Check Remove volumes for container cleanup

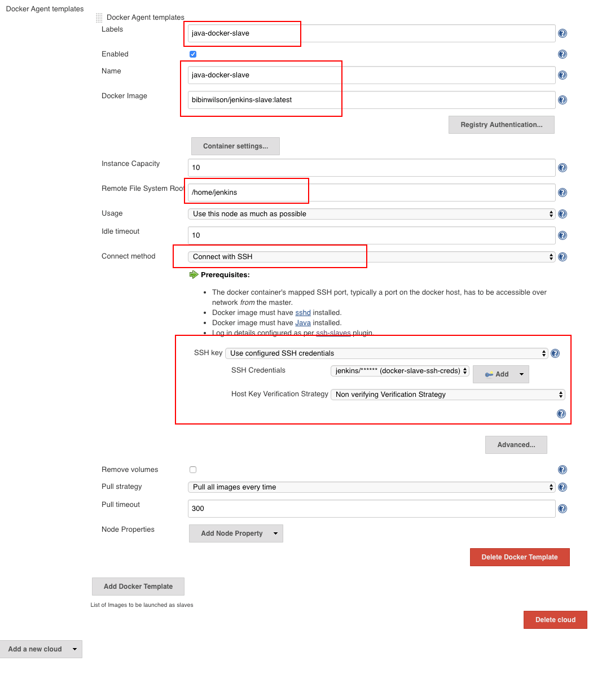point(193,469)
